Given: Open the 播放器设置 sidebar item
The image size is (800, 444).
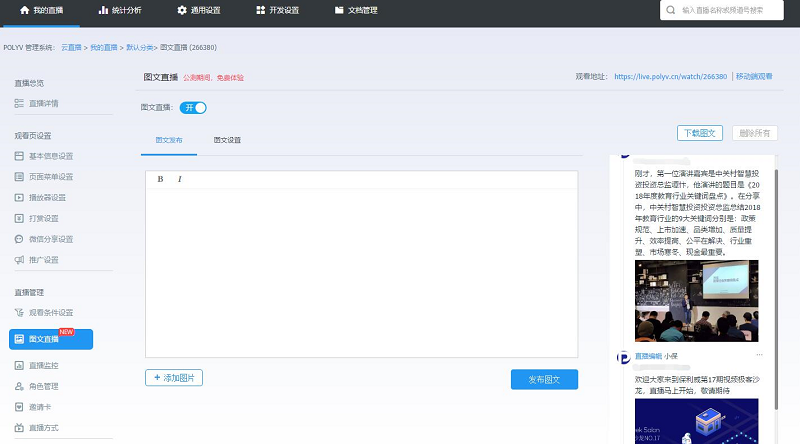Looking at the screenshot, I should (x=46, y=197).
